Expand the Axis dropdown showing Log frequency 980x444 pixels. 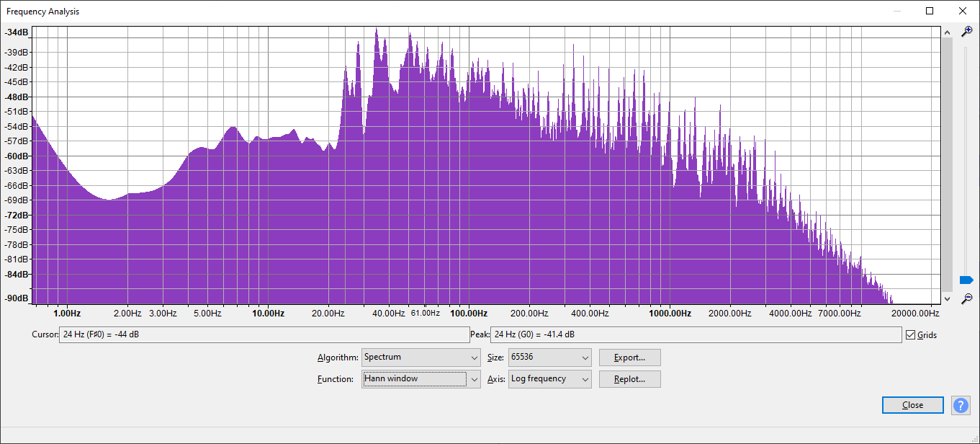click(x=549, y=379)
